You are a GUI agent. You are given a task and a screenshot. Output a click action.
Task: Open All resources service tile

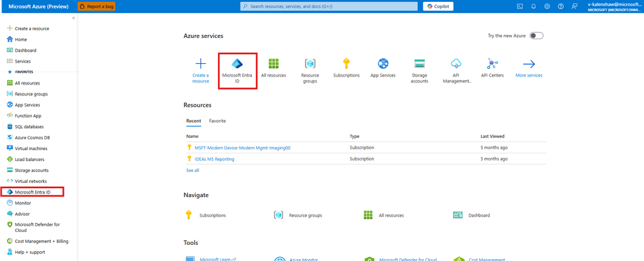click(x=273, y=68)
